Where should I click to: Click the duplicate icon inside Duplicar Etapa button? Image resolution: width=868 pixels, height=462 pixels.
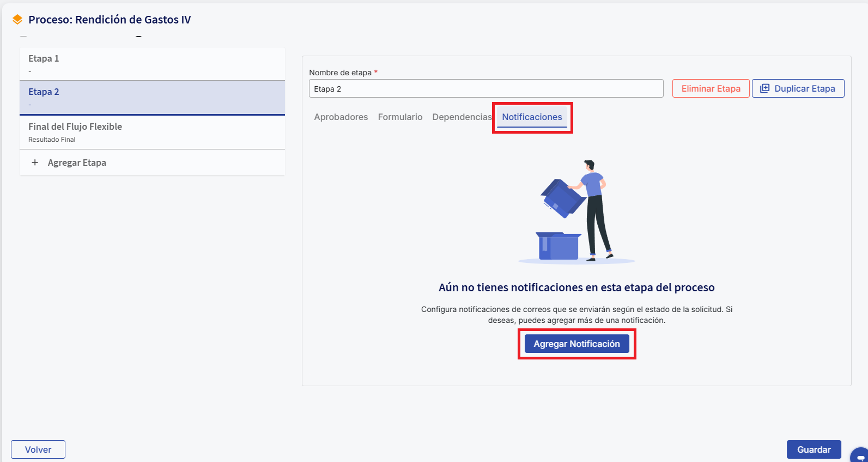[x=764, y=88]
